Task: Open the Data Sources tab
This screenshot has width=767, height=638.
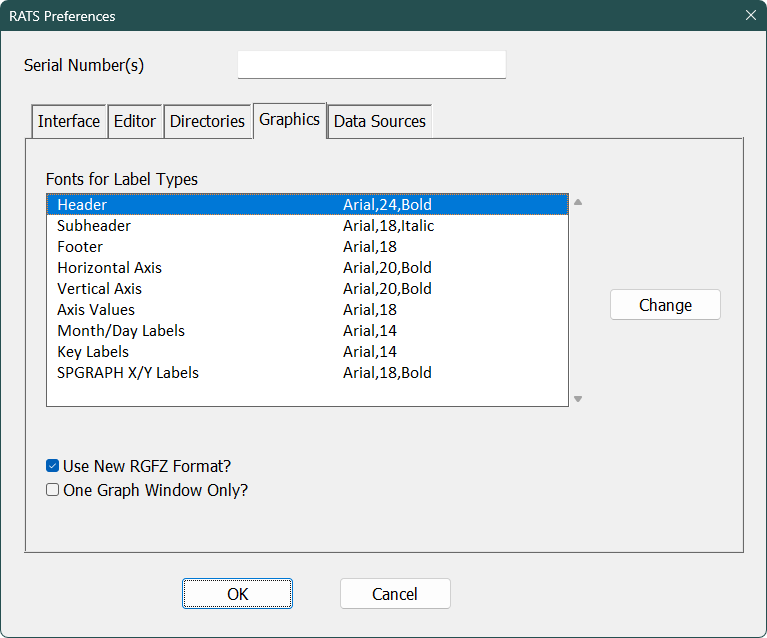Action: coord(379,121)
